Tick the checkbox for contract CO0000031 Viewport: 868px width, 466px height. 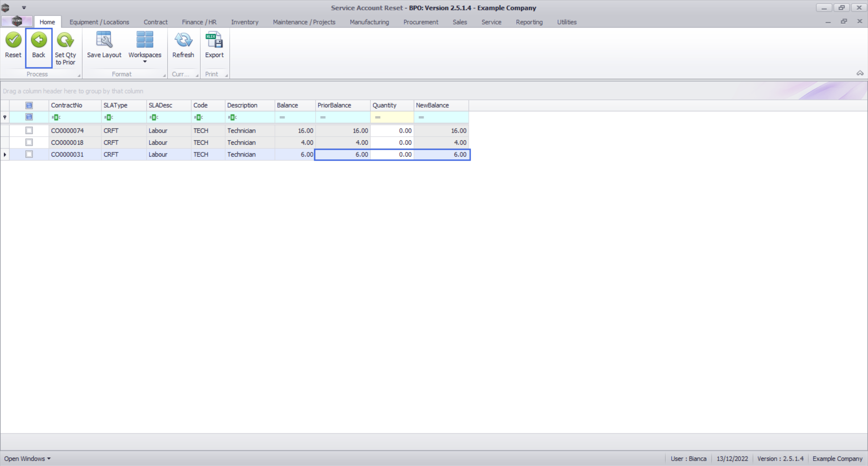[x=29, y=154]
